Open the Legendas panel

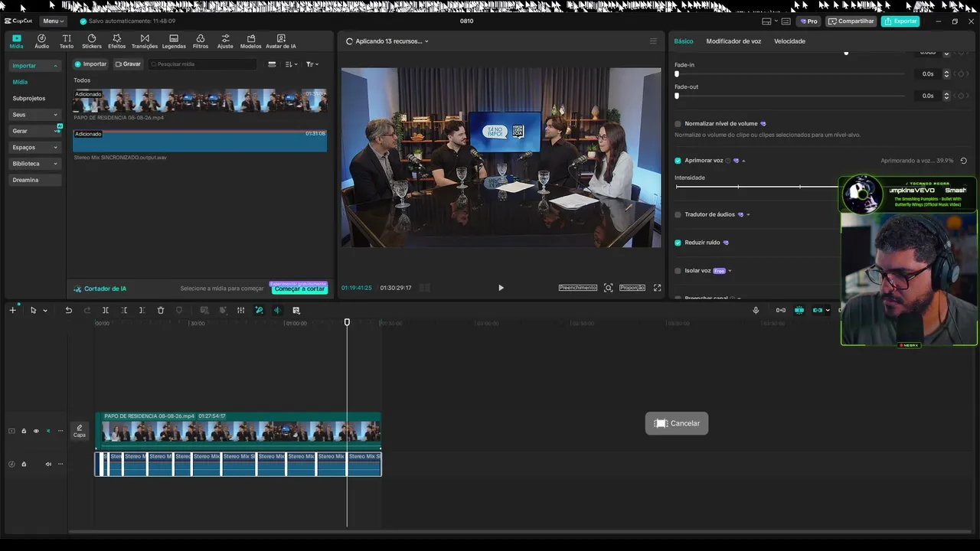[x=174, y=41]
